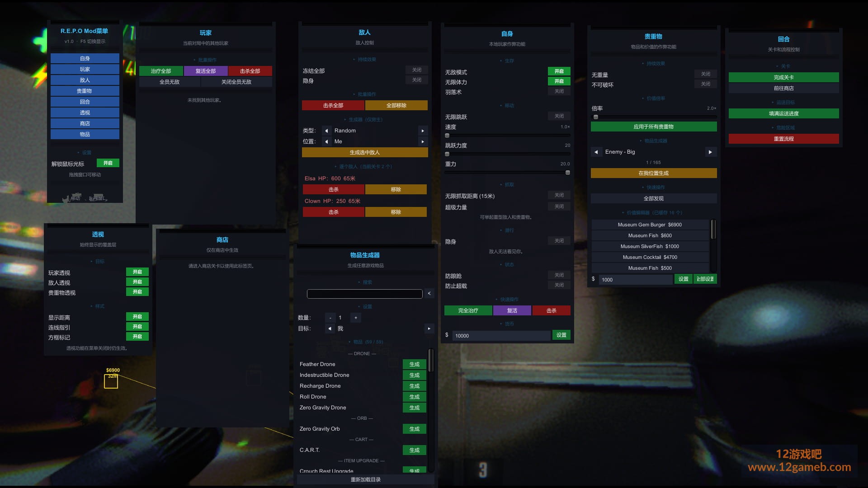Screen dimensions: 868x488
Task: Click 应用于所有贵重物 button
Action: point(654,127)
